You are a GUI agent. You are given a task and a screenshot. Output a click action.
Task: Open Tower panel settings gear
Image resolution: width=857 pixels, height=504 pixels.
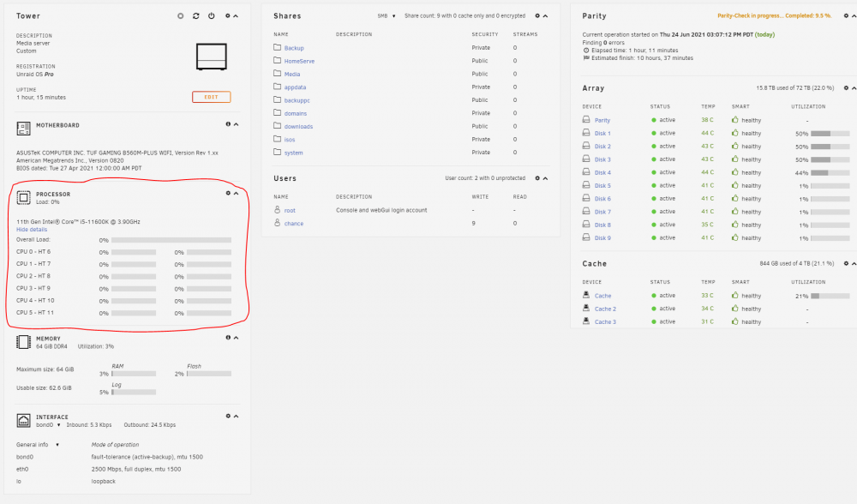coord(228,15)
